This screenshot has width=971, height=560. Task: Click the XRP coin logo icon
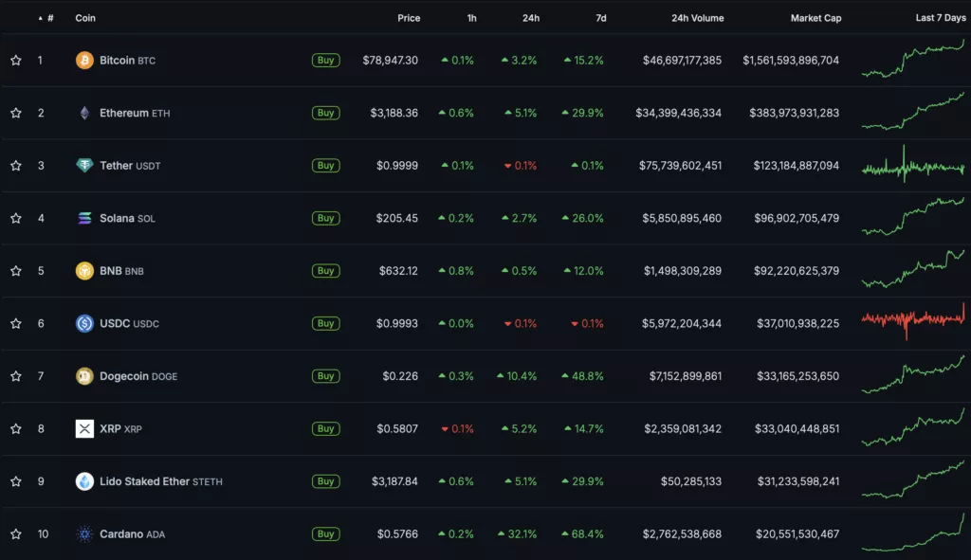pyautogui.click(x=84, y=428)
